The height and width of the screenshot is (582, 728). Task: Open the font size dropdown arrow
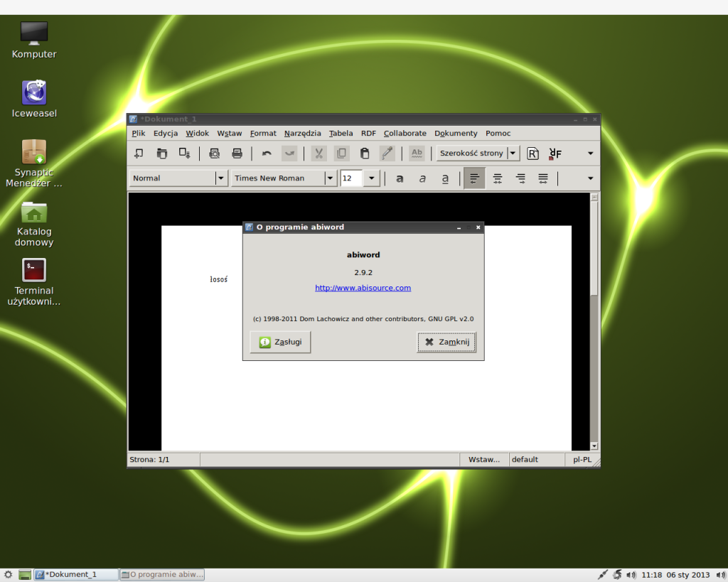pos(371,178)
